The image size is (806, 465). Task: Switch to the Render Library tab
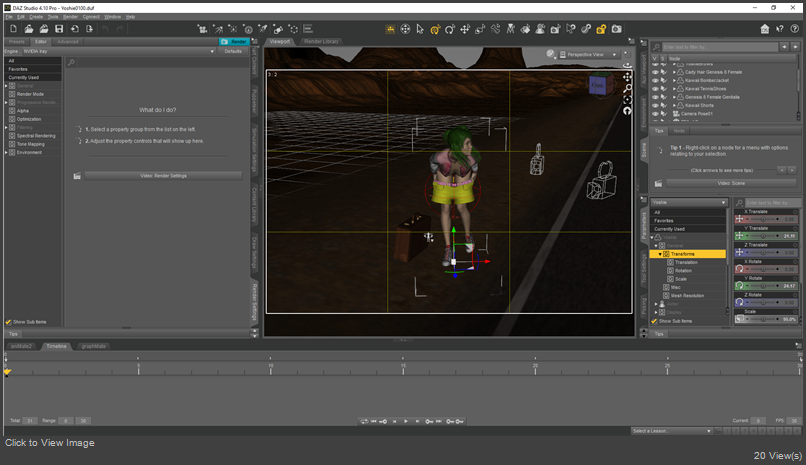[321, 42]
